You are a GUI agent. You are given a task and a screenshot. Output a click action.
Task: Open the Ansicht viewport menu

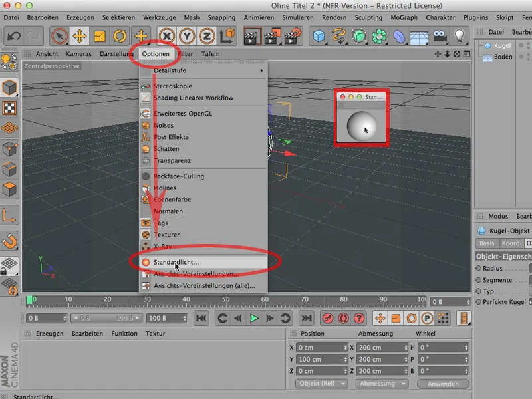coord(47,54)
